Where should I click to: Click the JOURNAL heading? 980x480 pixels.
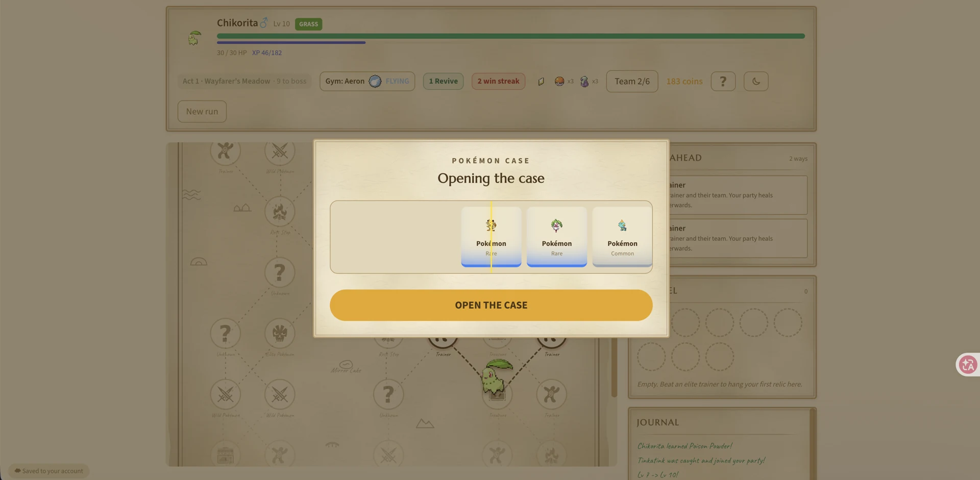(x=657, y=422)
